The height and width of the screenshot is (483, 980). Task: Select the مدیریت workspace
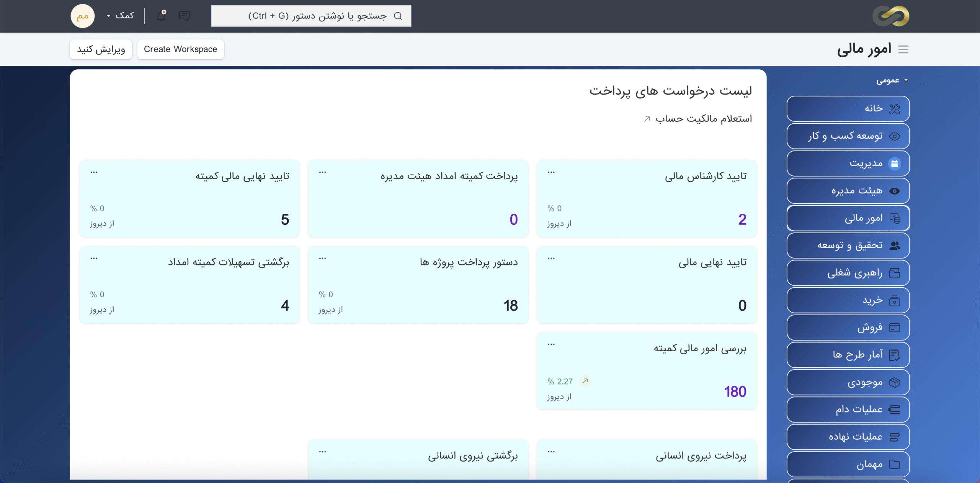point(848,164)
